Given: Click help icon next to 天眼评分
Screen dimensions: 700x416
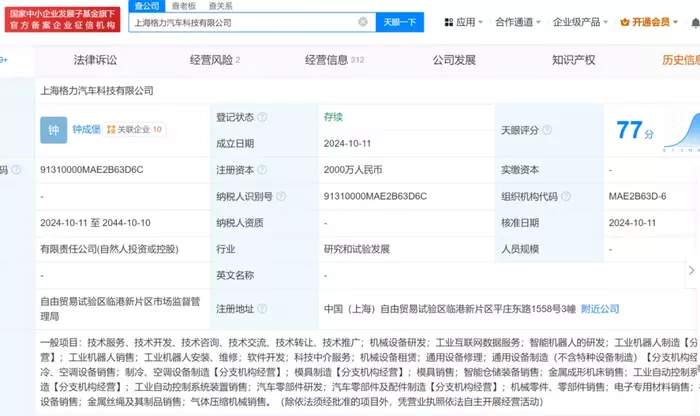Looking at the screenshot, I should pos(545,130).
